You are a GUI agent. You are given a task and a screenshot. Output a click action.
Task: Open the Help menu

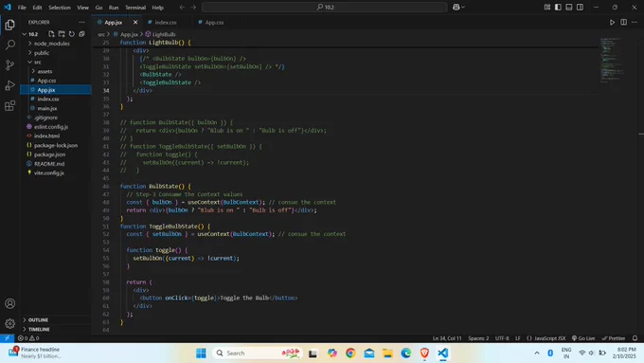coord(158,8)
